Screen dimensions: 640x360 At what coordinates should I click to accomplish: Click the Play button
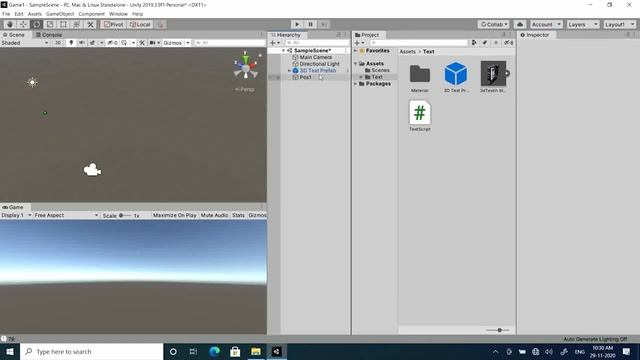coord(297,24)
